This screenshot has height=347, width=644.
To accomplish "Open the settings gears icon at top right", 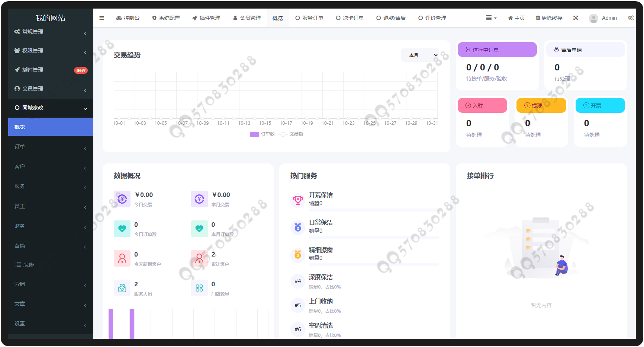I will click(631, 18).
